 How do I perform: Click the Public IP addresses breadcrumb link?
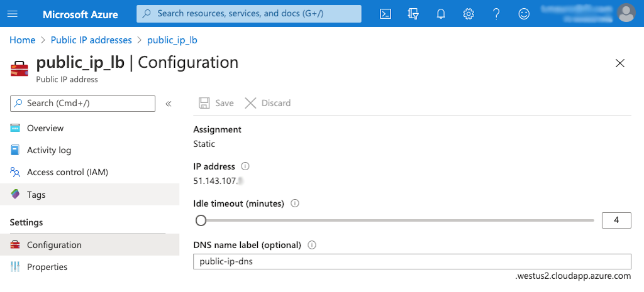point(91,40)
